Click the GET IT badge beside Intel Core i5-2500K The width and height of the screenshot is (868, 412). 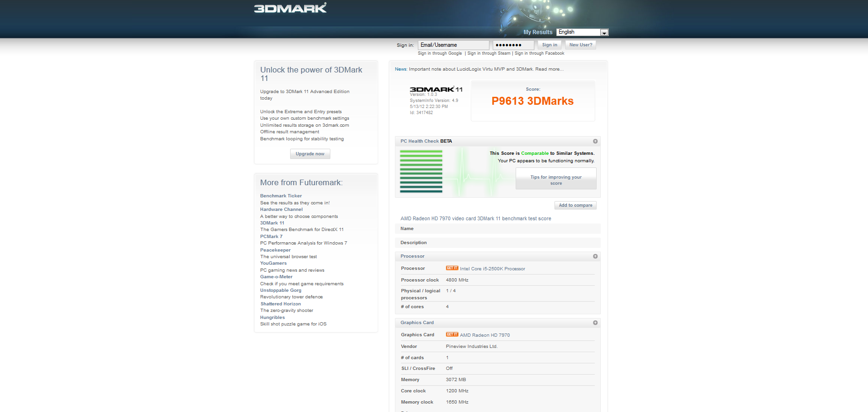(x=452, y=268)
